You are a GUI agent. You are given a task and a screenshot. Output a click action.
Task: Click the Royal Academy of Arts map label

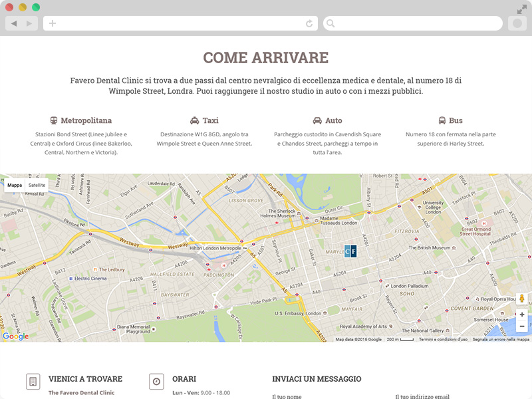click(363, 327)
